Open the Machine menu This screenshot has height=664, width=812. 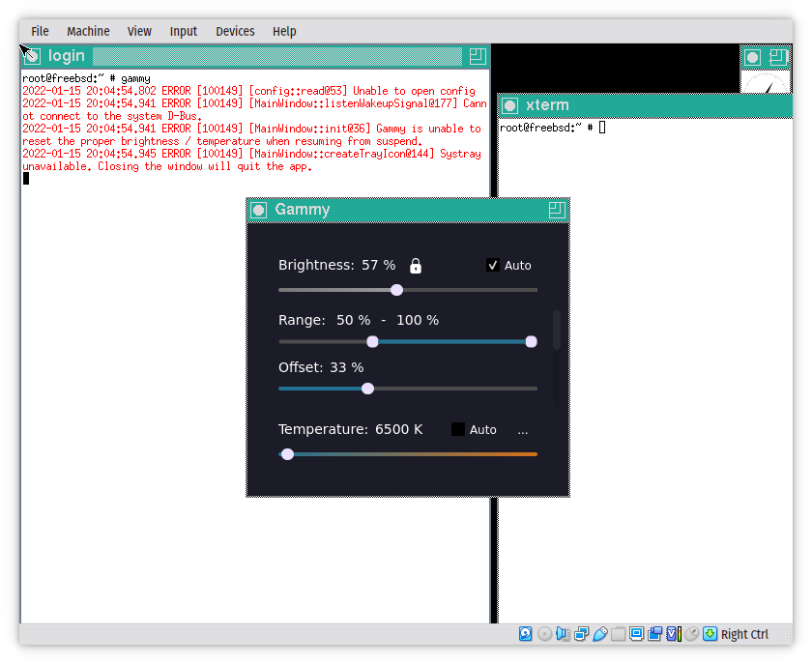click(x=88, y=31)
